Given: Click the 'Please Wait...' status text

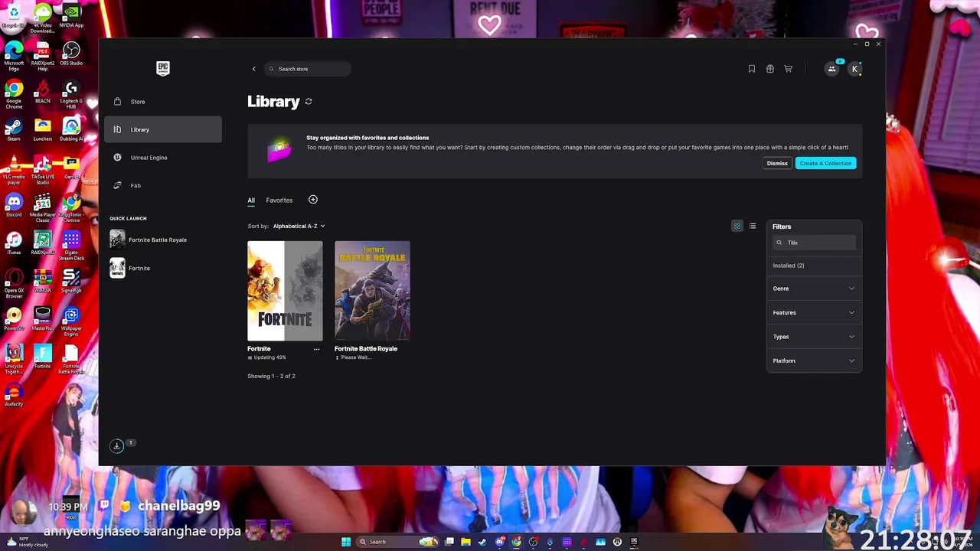Looking at the screenshot, I should tap(356, 357).
